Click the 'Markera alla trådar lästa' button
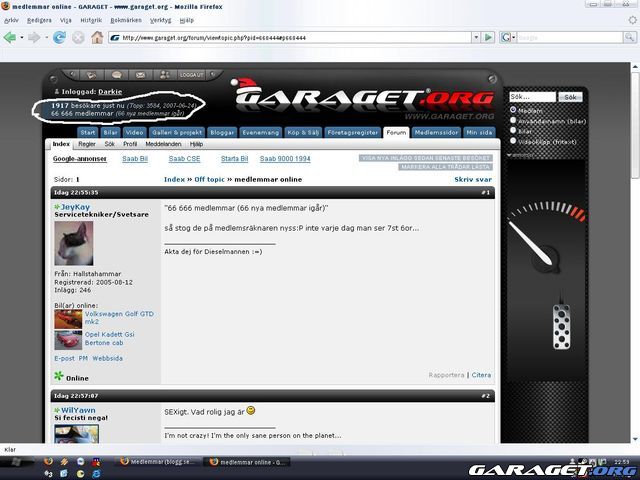 coord(445,167)
